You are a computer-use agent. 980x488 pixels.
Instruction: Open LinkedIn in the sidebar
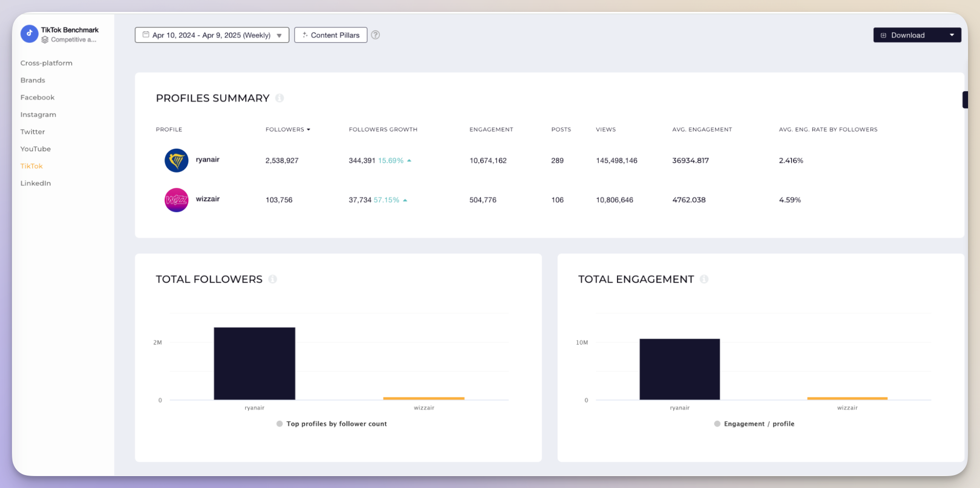[x=35, y=184]
